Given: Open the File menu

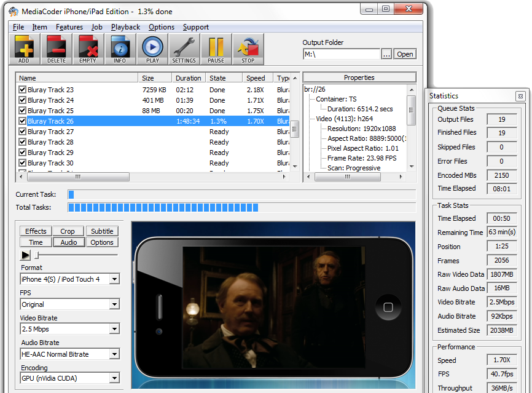Looking at the screenshot, I should pyautogui.click(x=18, y=27).
